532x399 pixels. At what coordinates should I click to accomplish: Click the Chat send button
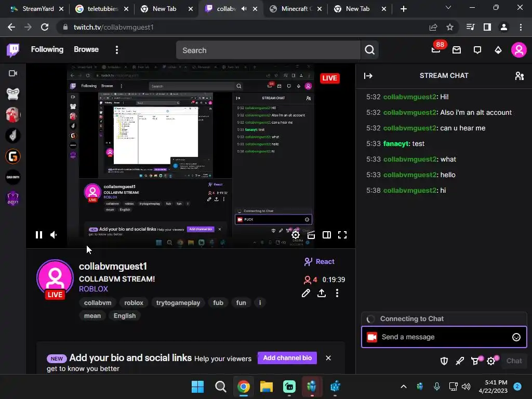point(514,361)
